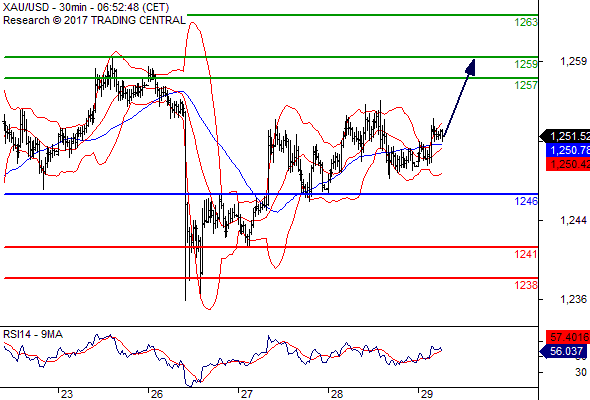590x400 pixels.
Task: Select the 29 date marker on time axis
Action: [x=426, y=394]
